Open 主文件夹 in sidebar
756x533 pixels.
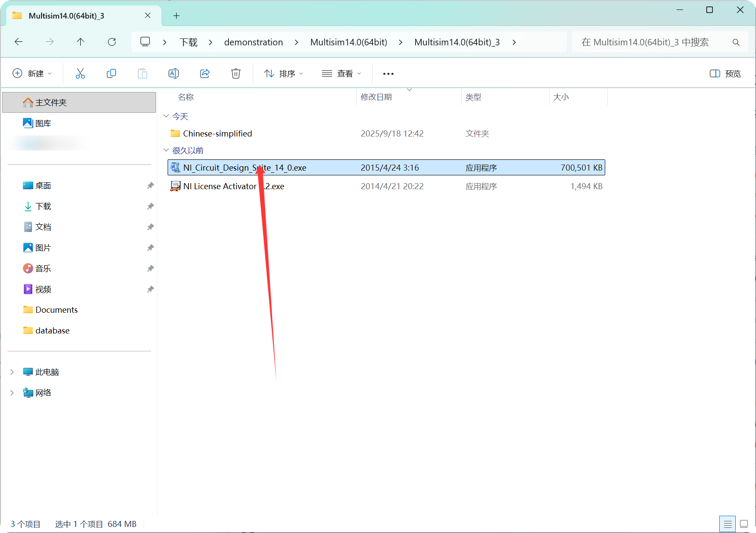click(79, 102)
